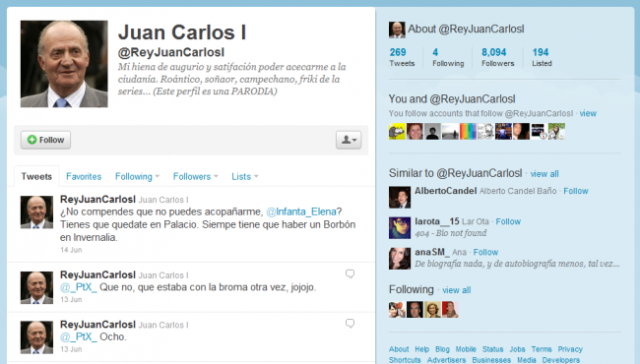Click the first avatar under Following
This screenshot has width=640, height=364.
point(397,310)
